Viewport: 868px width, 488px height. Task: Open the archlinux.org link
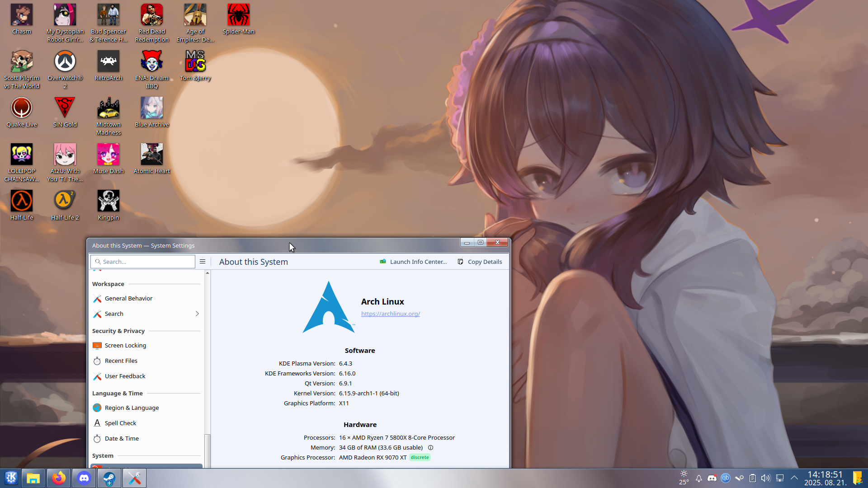(390, 314)
